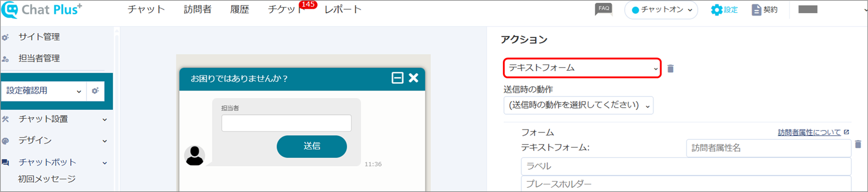Image resolution: width=868 pixels, height=192 pixels.
Task: Go to the レポート top menu
Action: tap(343, 9)
